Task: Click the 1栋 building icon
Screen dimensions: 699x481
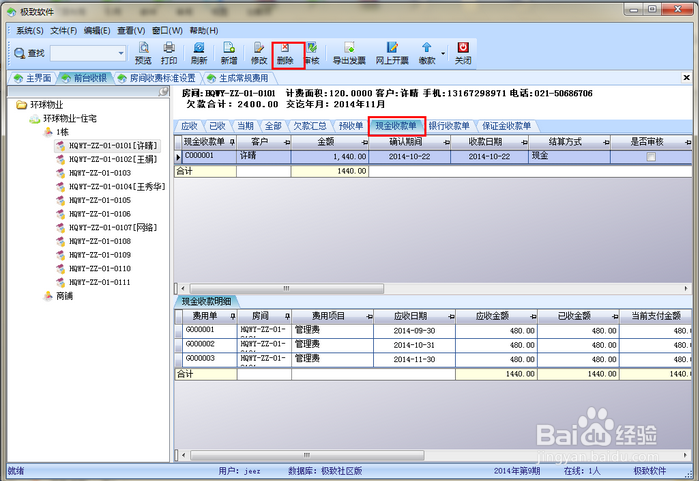Action: pyautogui.click(x=48, y=132)
